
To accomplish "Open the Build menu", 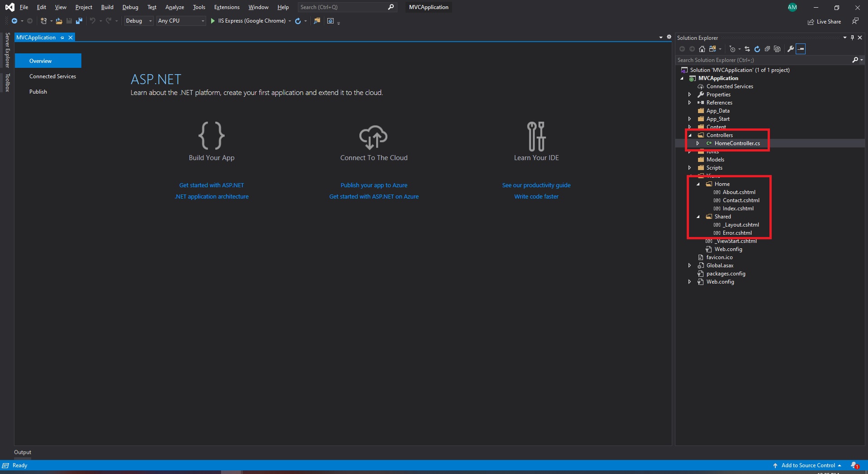I will tap(107, 7).
